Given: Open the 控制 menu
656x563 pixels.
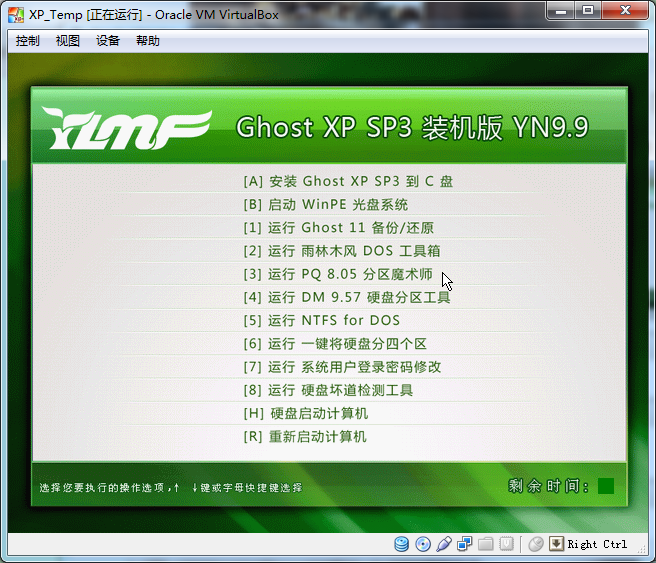Looking at the screenshot, I should pos(28,41).
